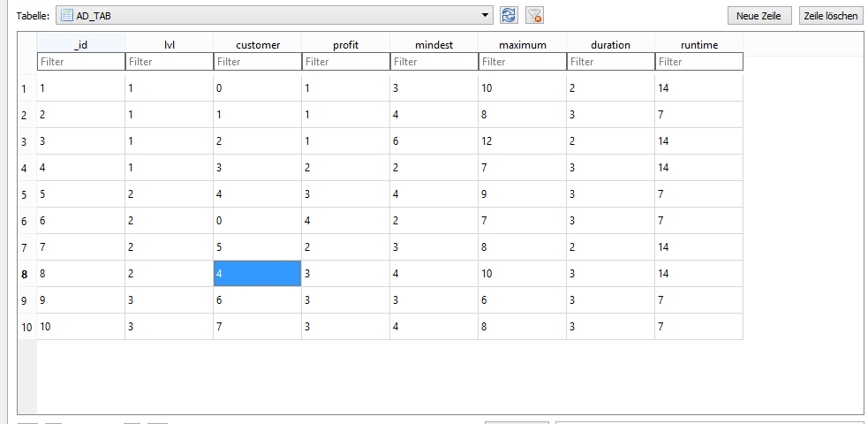The height and width of the screenshot is (424, 868).
Task: Click the clear all filters icon
Action: pyautogui.click(x=533, y=15)
